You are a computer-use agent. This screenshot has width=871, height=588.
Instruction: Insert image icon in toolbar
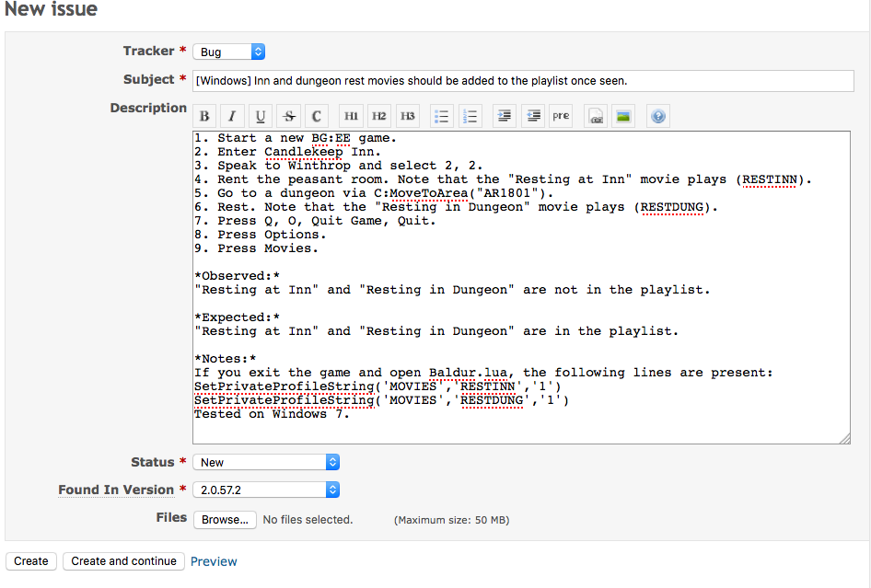pyautogui.click(x=623, y=116)
